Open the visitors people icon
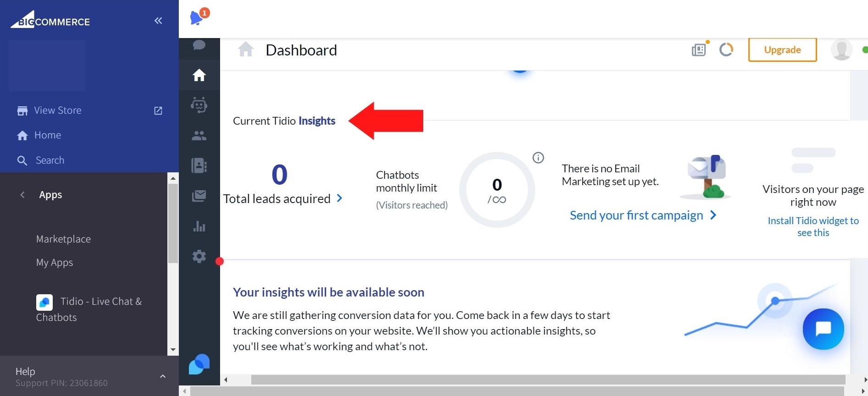Viewport: 868px width, 396px height. point(199,136)
